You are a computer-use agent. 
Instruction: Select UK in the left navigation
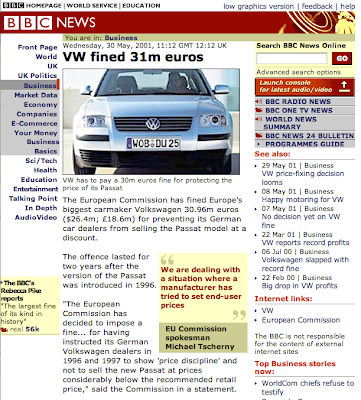coord(52,66)
